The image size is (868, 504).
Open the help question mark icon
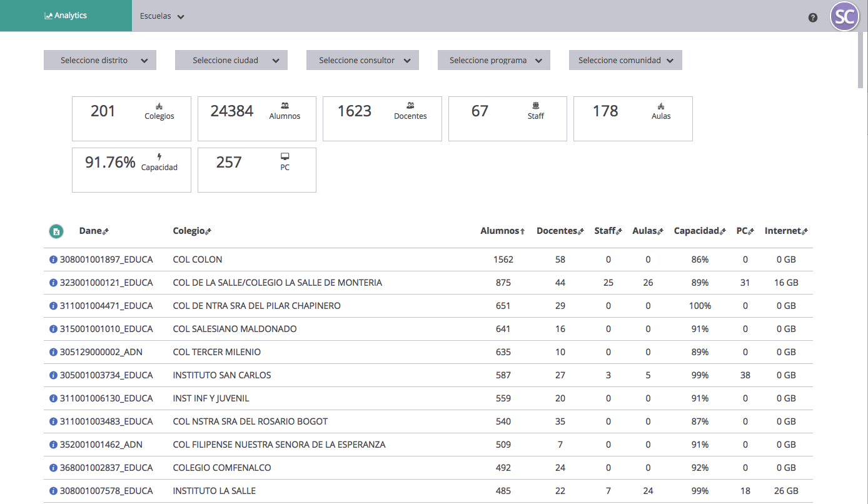pyautogui.click(x=812, y=18)
